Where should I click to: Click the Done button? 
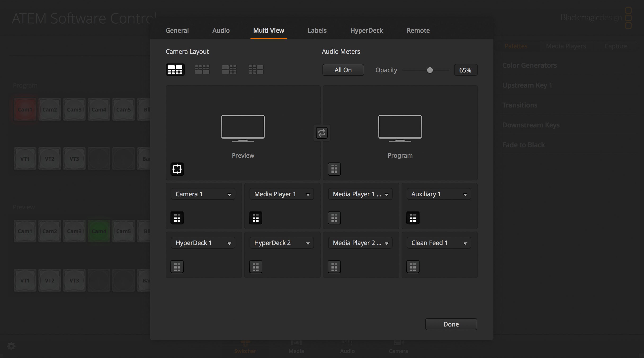451,324
